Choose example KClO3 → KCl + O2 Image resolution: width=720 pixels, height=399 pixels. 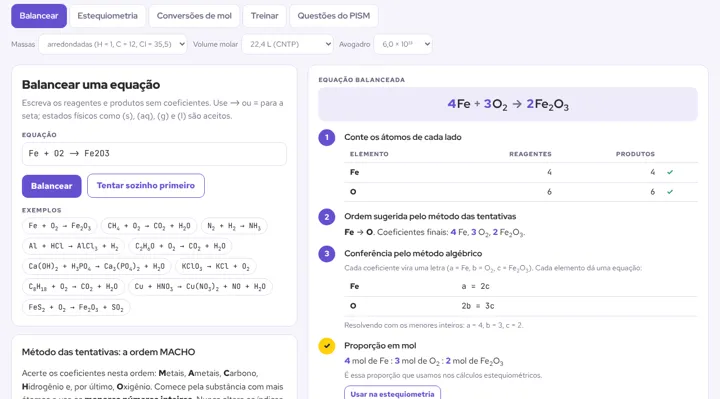point(215,266)
